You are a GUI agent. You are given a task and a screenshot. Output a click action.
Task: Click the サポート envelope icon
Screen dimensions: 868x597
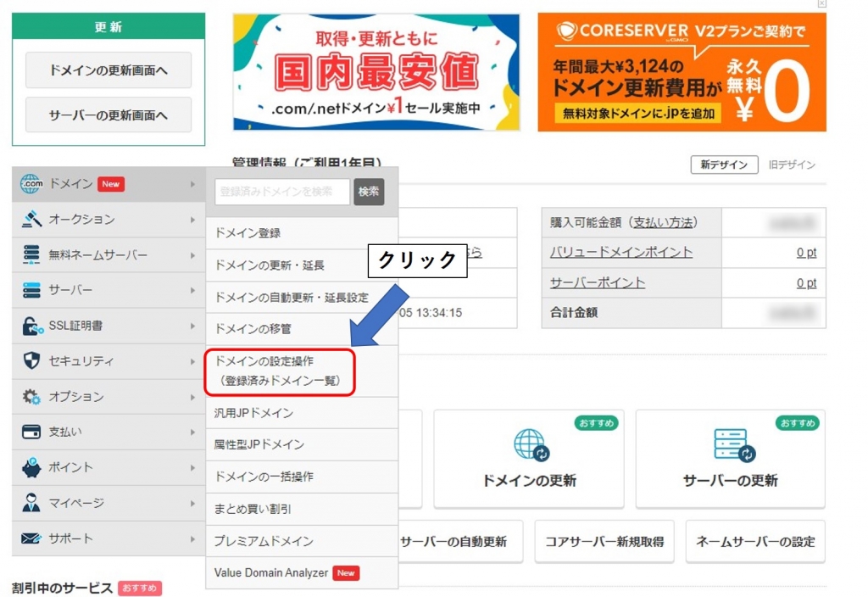pyautogui.click(x=31, y=538)
